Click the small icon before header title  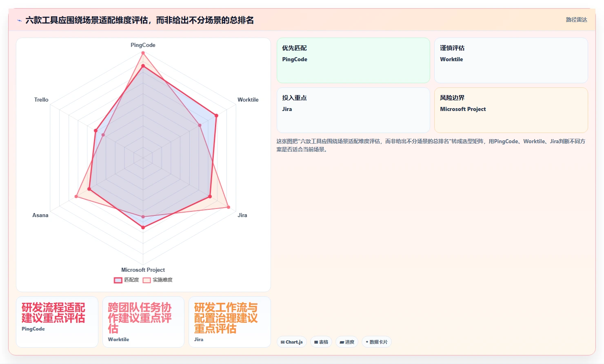tap(19, 20)
